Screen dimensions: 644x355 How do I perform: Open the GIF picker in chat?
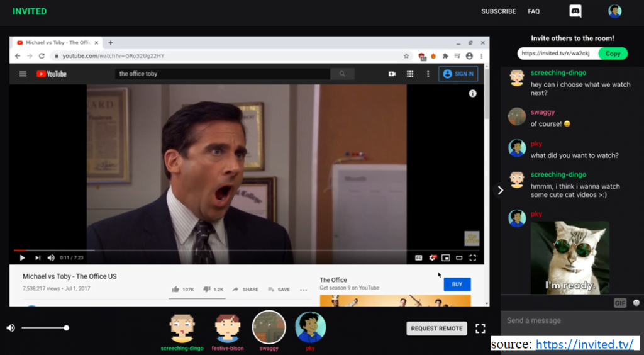619,303
